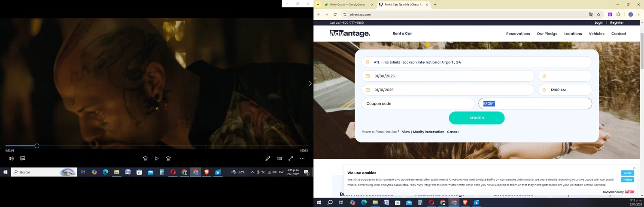Open Brave browser on left taskbar
The image size is (644, 207).
tap(207, 172)
